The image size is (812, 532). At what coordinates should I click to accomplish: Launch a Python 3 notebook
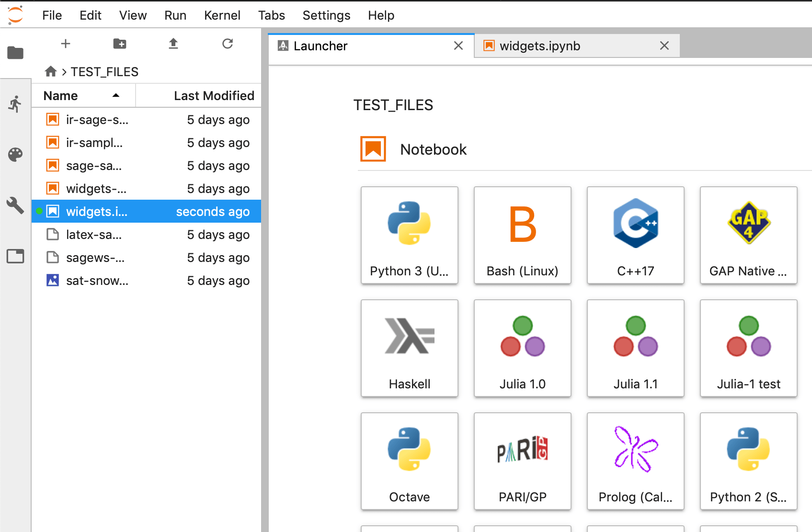point(410,236)
